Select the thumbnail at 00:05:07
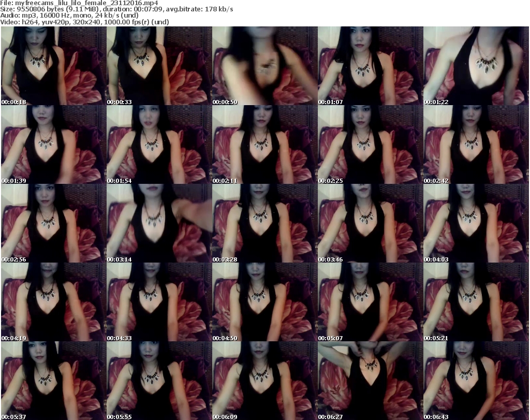Viewport: 530px width, 420px height. [x=371, y=302]
